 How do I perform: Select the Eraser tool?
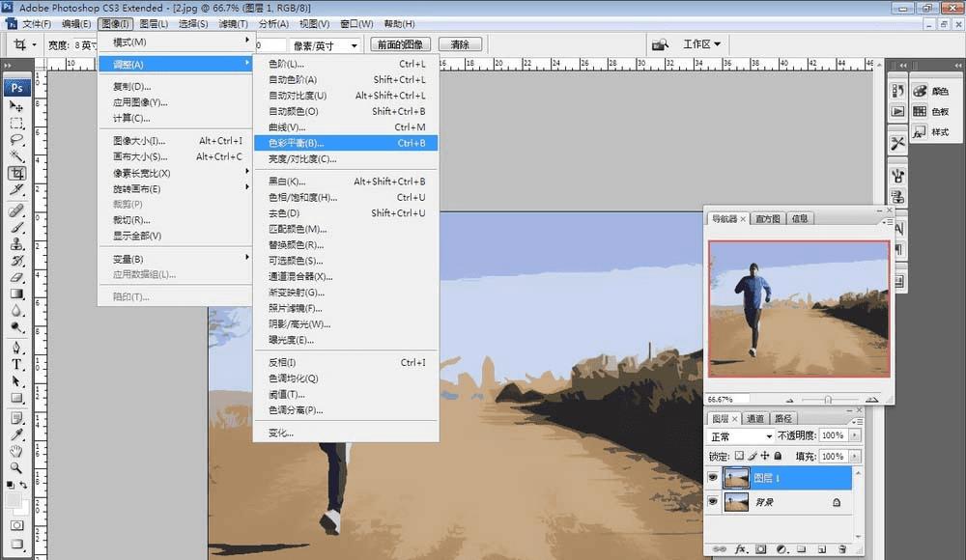16,277
